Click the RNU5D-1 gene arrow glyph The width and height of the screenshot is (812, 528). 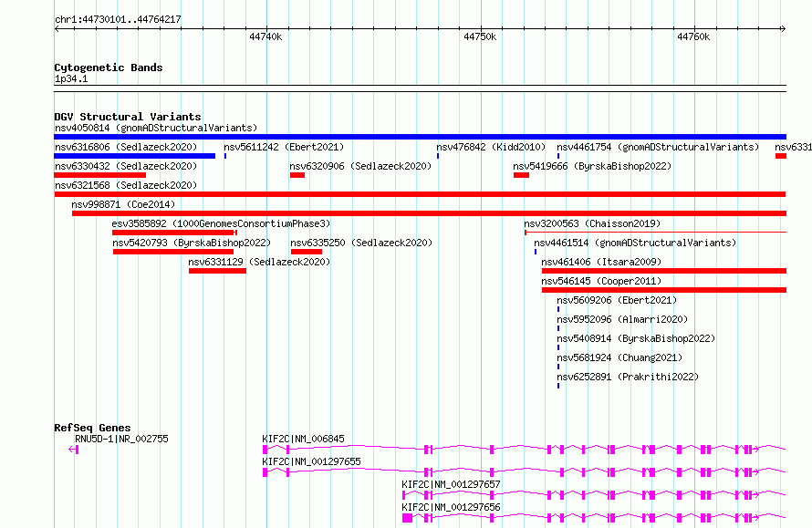coord(74,450)
